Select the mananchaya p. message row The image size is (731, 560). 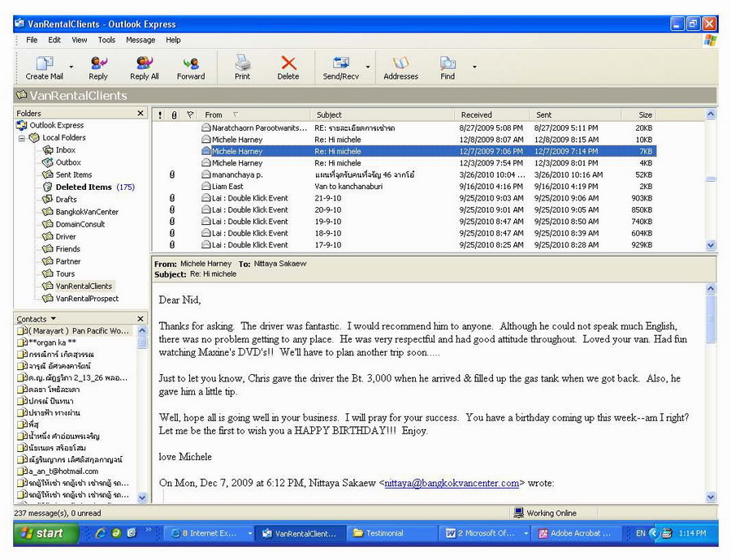(404, 174)
